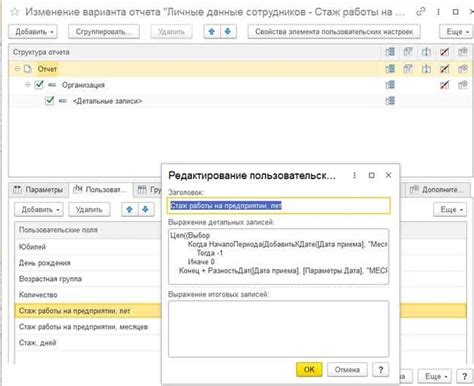Open dialog's vertical dots menu

tap(354, 175)
